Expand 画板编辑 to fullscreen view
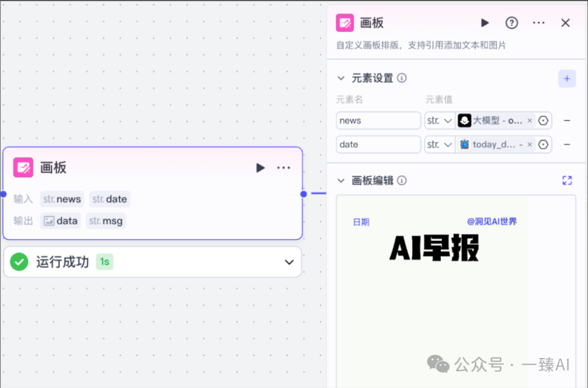The width and height of the screenshot is (588, 388). [x=567, y=180]
